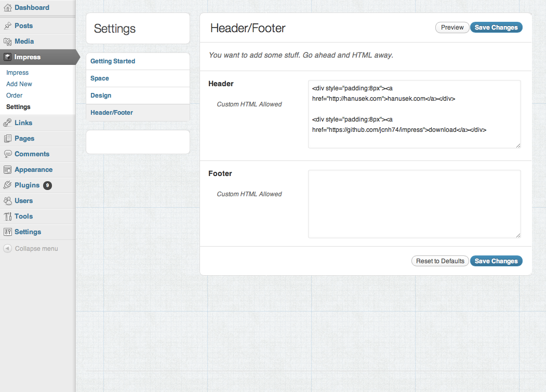Click the top Save Changes button

click(x=496, y=28)
